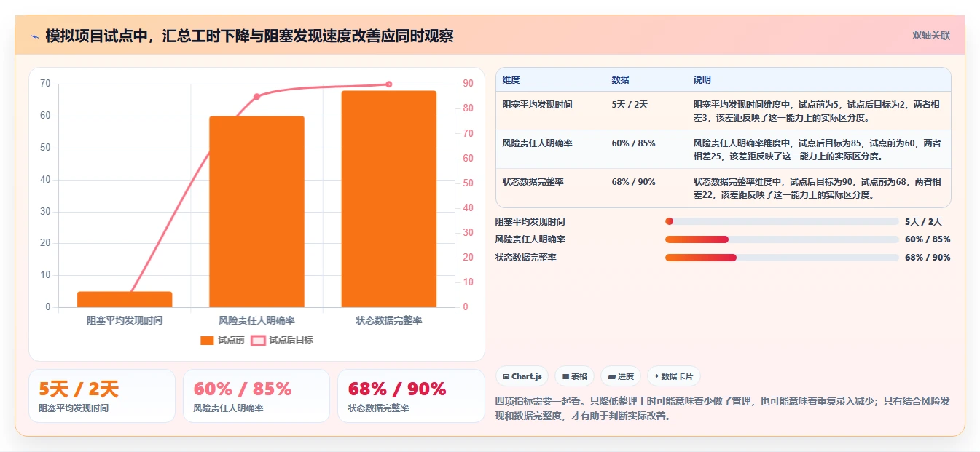Toggle the 试点后目标 legend entry
Image resolution: width=980 pixels, height=452 pixels.
pyautogui.click(x=282, y=340)
